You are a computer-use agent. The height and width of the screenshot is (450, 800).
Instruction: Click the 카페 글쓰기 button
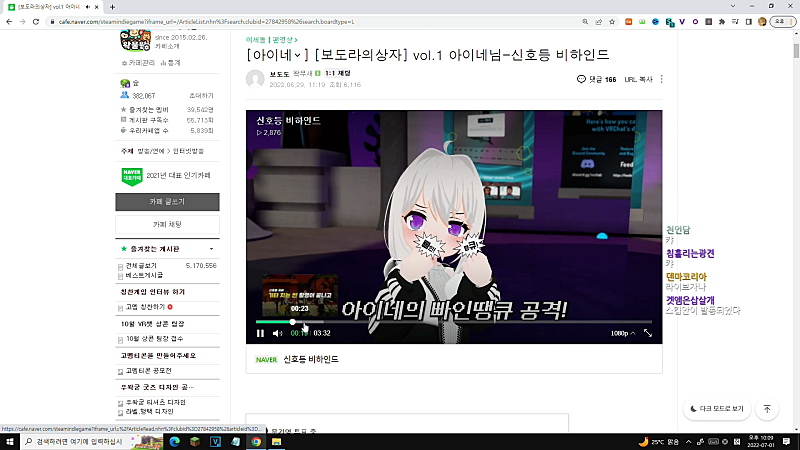coord(167,202)
